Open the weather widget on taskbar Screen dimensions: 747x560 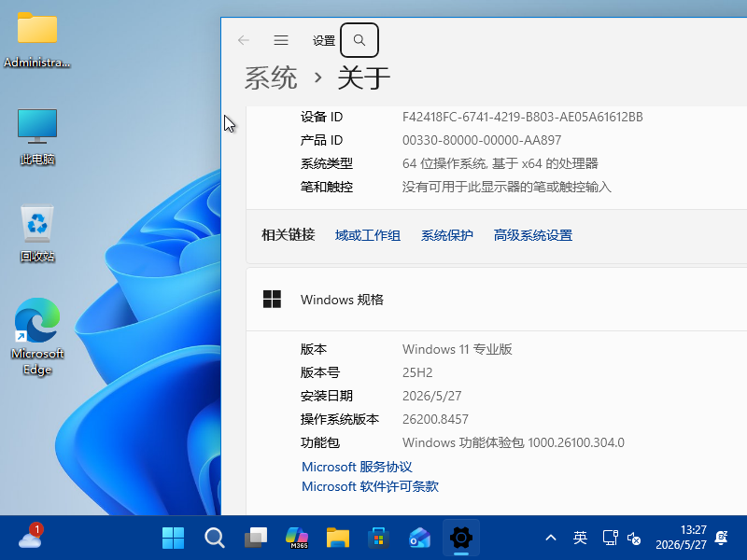click(31, 538)
